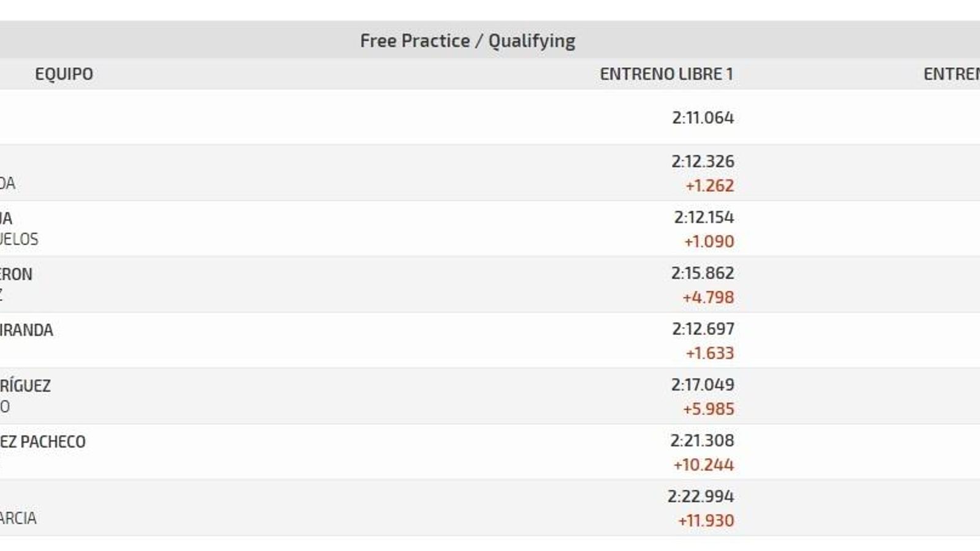
Task: Click the +11.930 time gap
Action: click(706, 520)
